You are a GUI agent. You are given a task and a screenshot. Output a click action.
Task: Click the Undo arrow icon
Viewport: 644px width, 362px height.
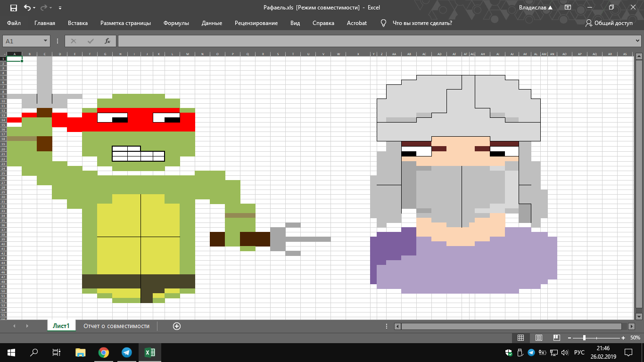pyautogui.click(x=27, y=8)
